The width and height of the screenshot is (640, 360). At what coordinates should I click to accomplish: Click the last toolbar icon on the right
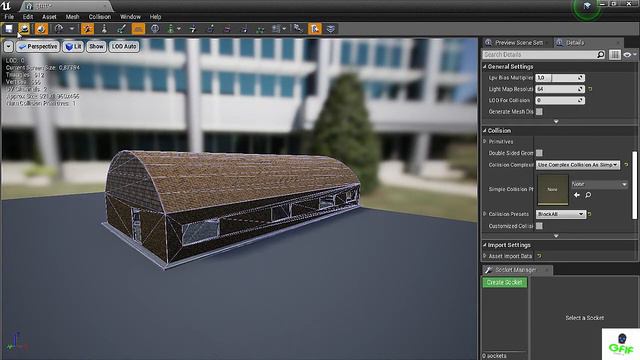pos(331,29)
